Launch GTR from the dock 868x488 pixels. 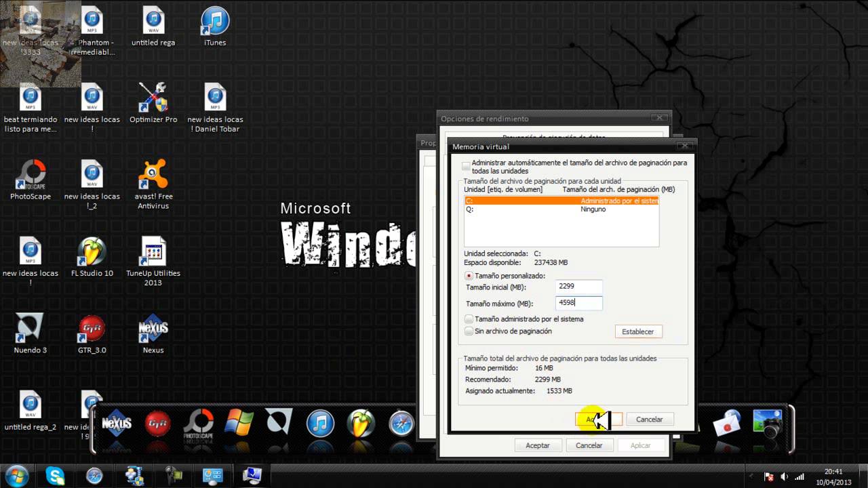(157, 424)
